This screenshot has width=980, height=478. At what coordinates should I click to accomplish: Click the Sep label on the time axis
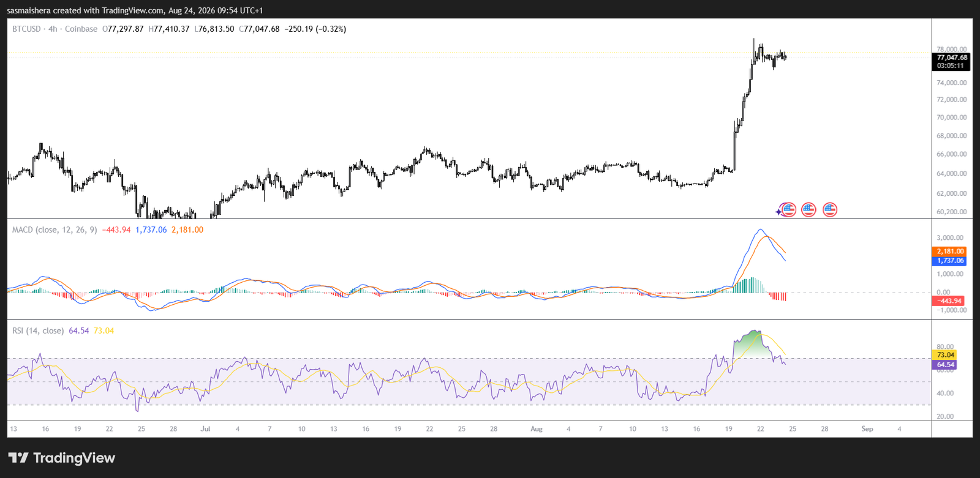click(867, 429)
